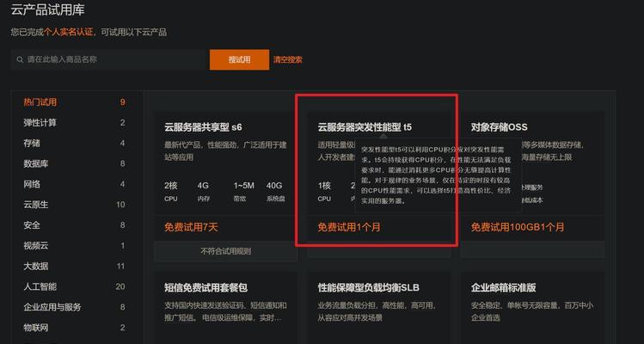
Task: Select the 人工智能 category
Action: 40,286
